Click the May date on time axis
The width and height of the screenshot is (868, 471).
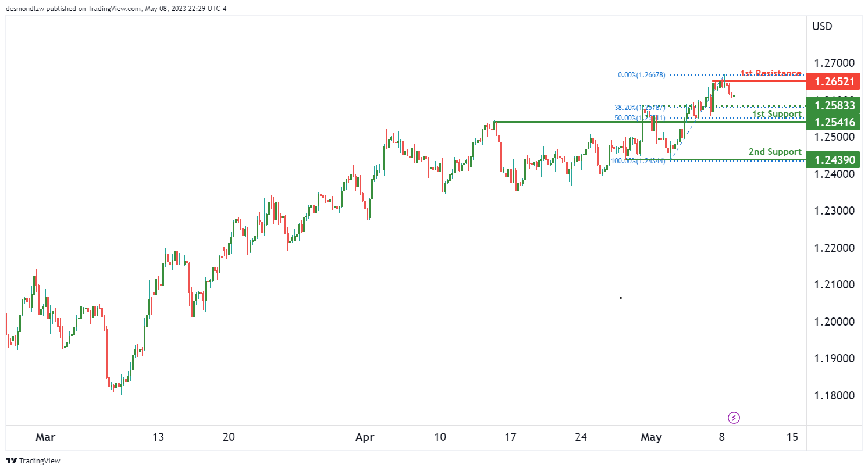tap(652, 437)
